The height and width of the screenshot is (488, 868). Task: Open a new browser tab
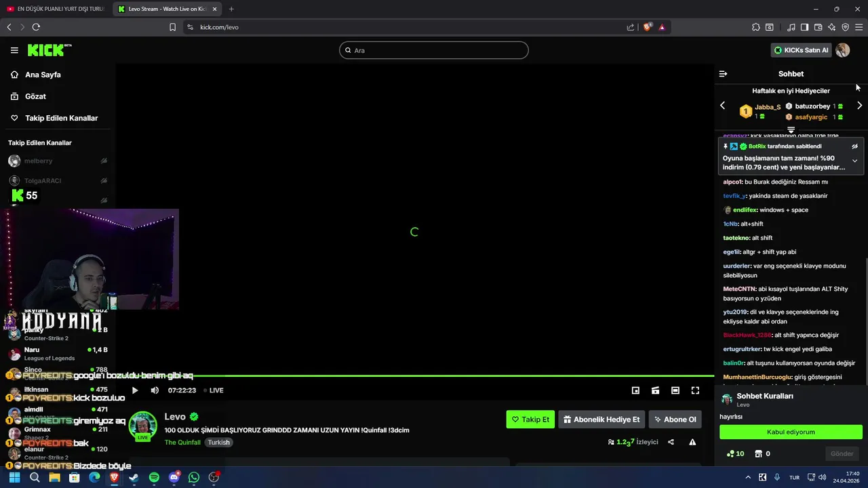(x=231, y=9)
